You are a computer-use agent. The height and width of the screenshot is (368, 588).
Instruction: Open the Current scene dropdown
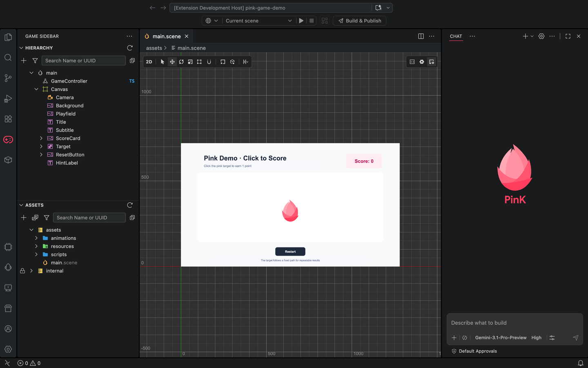[x=259, y=21]
